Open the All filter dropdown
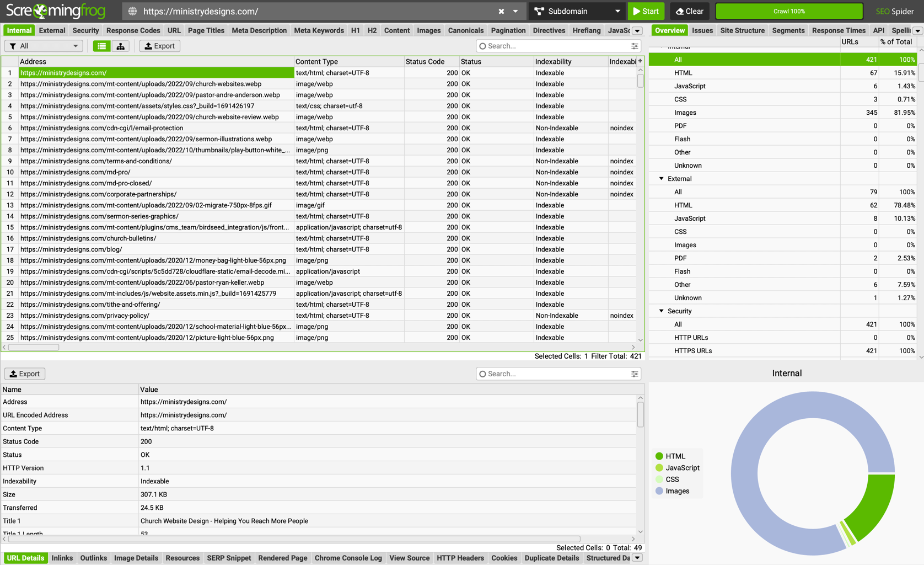The image size is (924, 565). click(x=44, y=46)
